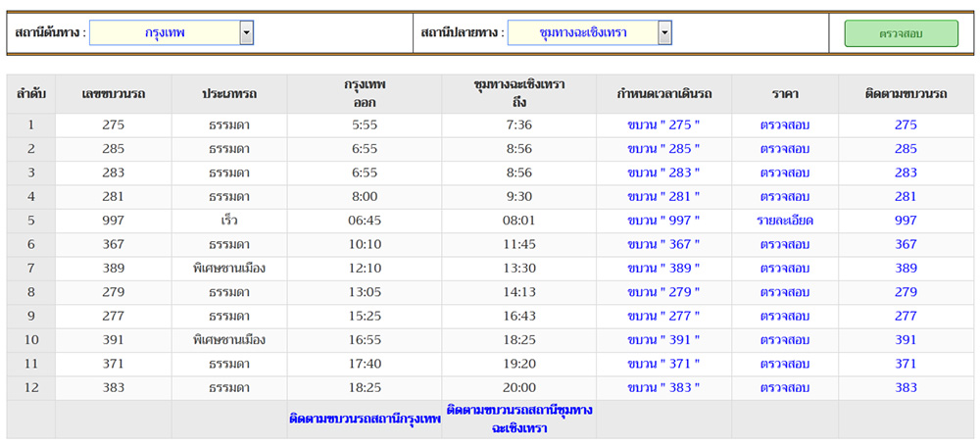
Task: Track train 389 in last column
Action: (906, 269)
